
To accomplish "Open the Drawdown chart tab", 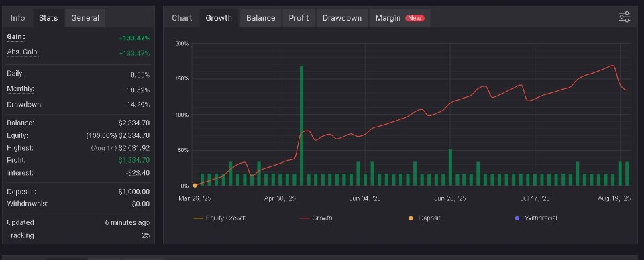I will tap(342, 18).
